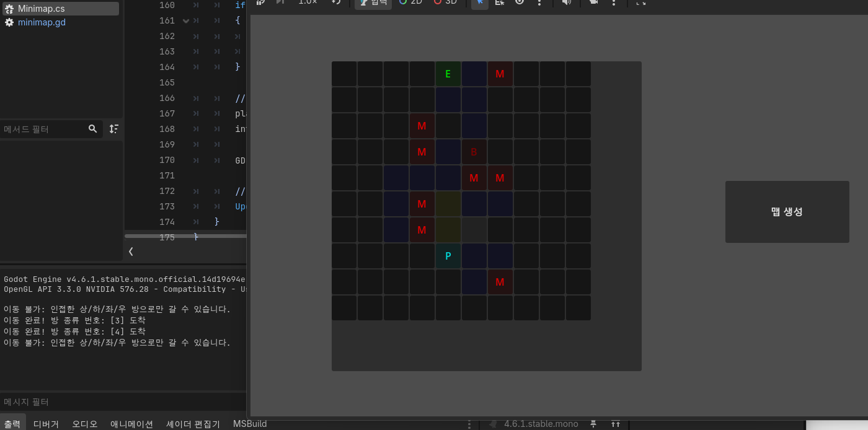Select the M room directly below B room

click(474, 178)
